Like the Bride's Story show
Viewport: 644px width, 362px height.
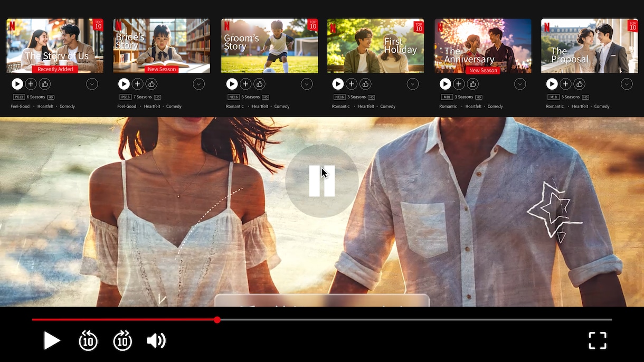pyautogui.click(x=151, y=84)
